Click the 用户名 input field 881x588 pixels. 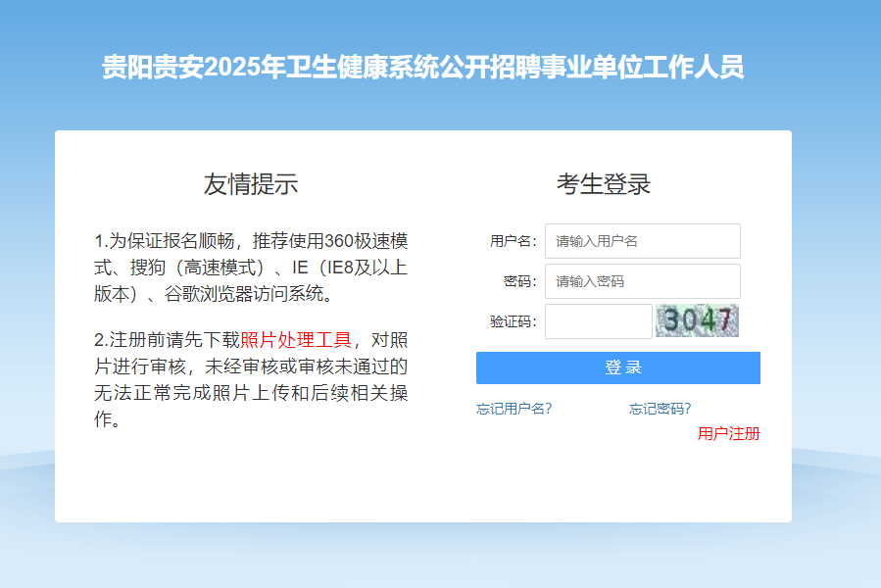coord(642,241)
